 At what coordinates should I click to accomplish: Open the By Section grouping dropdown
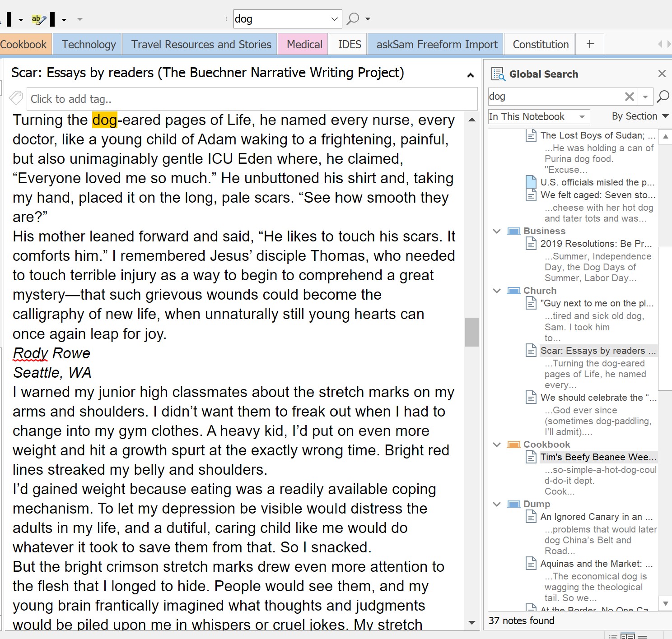639,116
